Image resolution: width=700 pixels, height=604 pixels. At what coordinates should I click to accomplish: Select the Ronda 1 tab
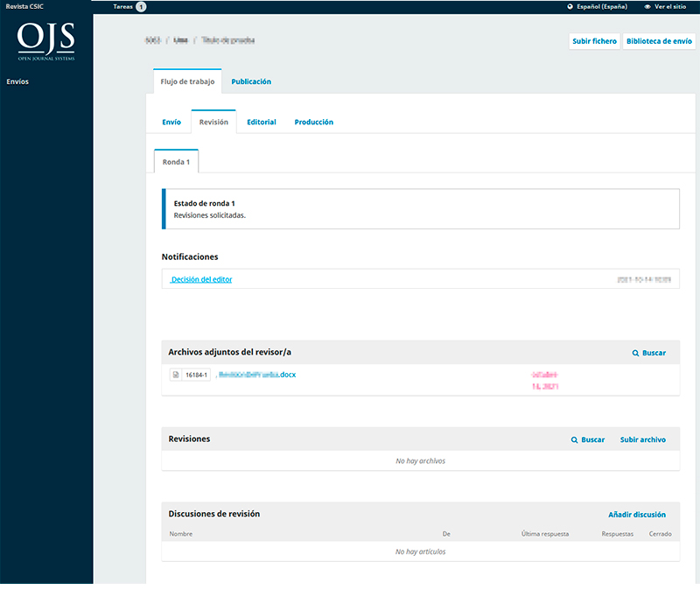pos(176,162)
